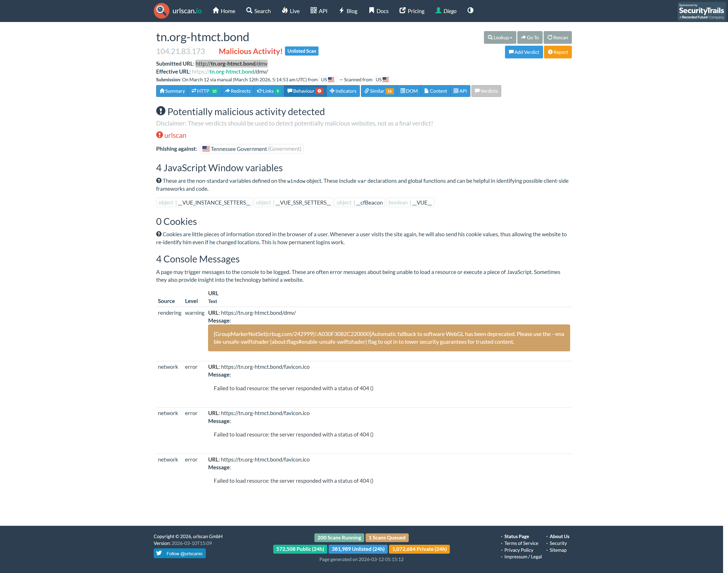The image size is (728, 573).
Task: Click the Scanned from US flag badge
Action: point(382,79)
